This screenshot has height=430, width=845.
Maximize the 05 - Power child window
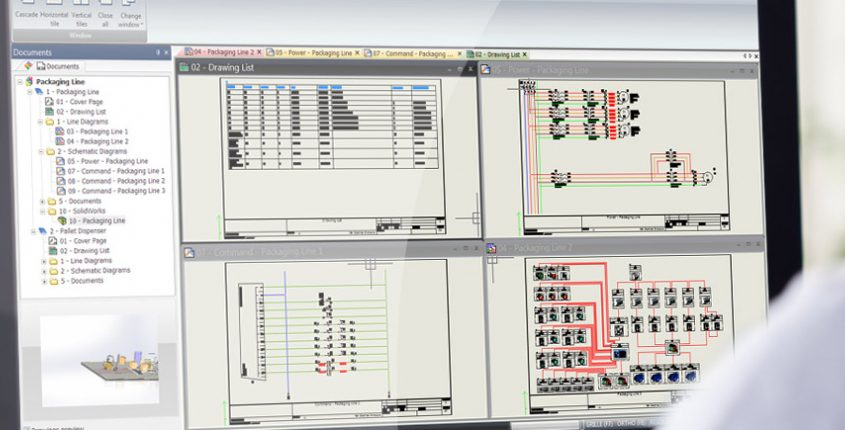tap(742, 71)
